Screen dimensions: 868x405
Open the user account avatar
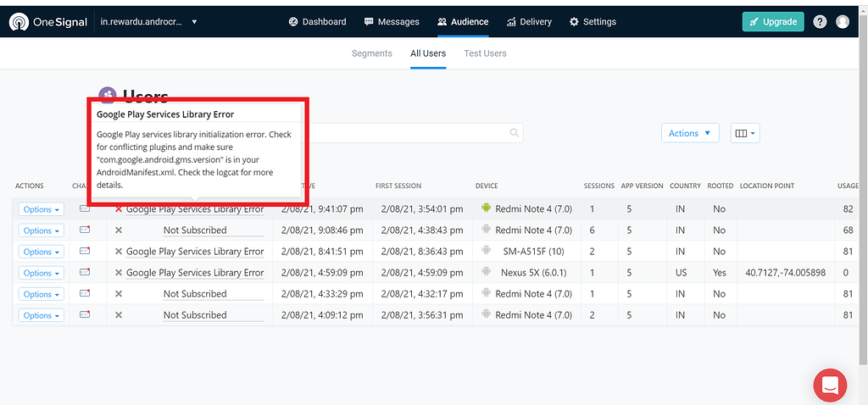point(843,21)
